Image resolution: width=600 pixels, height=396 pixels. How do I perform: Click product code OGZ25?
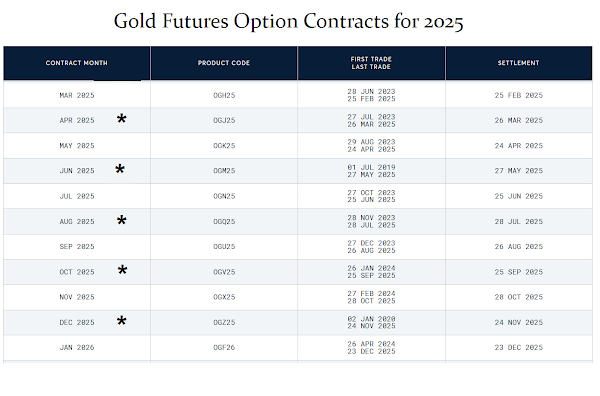(x=224, y=323)
